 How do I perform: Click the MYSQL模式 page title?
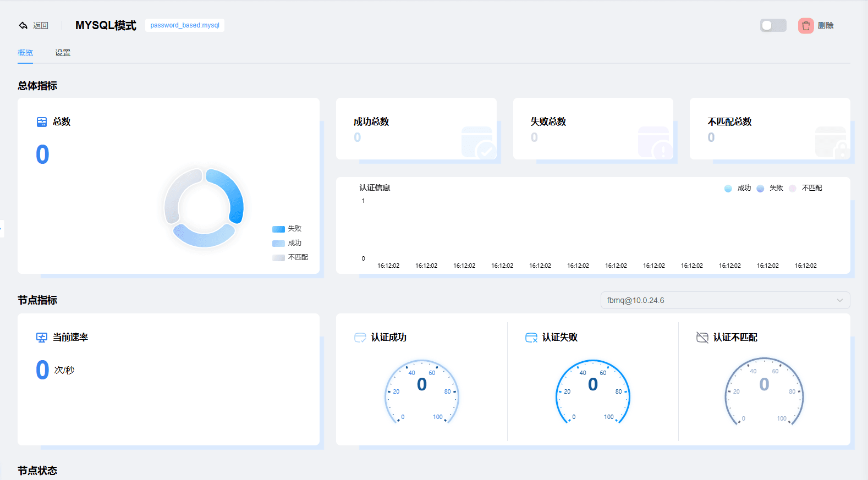pos(106,25)
